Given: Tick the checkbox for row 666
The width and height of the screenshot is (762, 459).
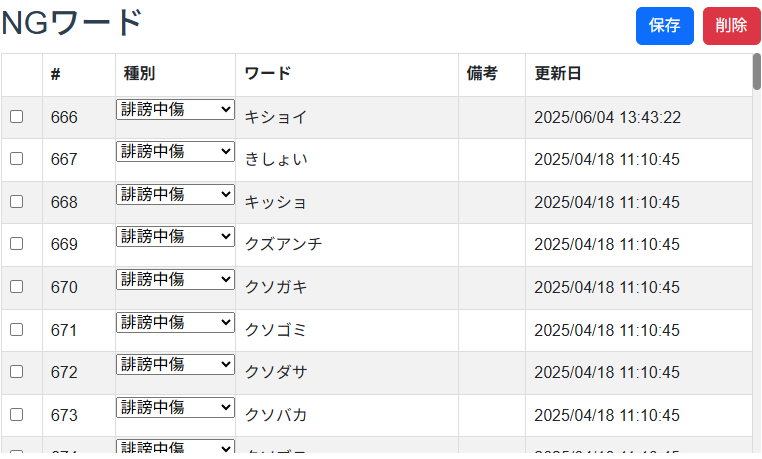Looking at the screenshot, I should [16, 117].
